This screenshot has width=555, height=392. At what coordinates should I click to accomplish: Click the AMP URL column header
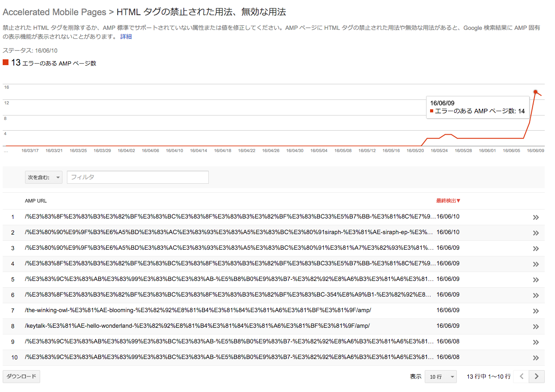[x=36, y=201]
